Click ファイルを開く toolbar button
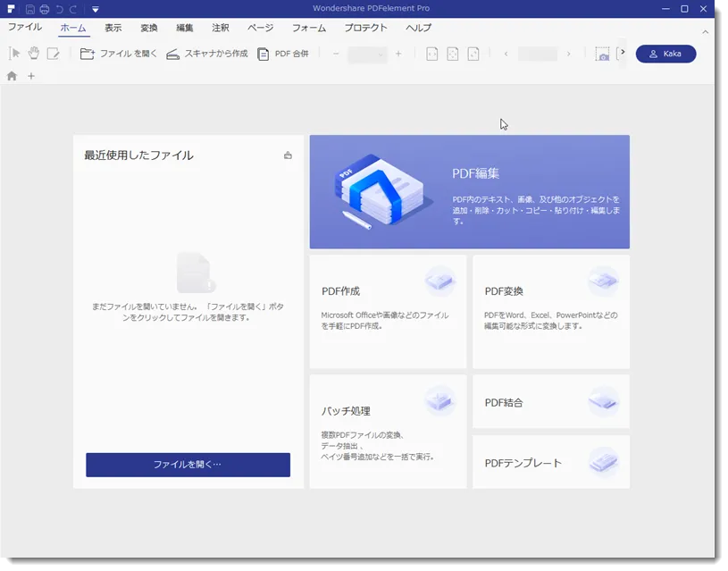This screenshot has width=728, height=571. point(119,54)
